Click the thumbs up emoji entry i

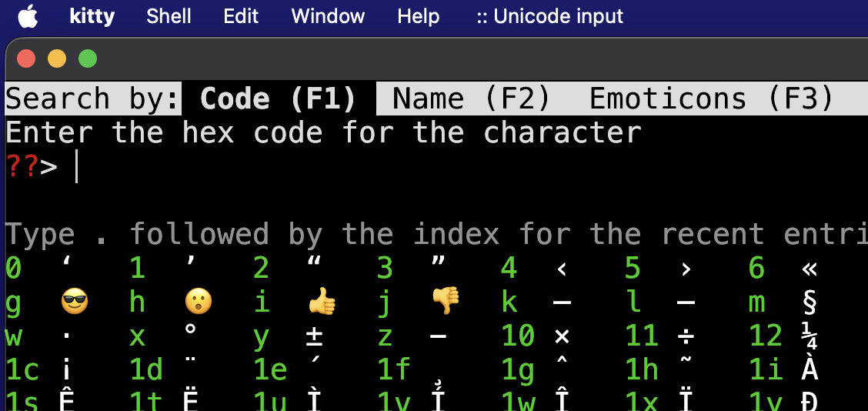point(322,303)
